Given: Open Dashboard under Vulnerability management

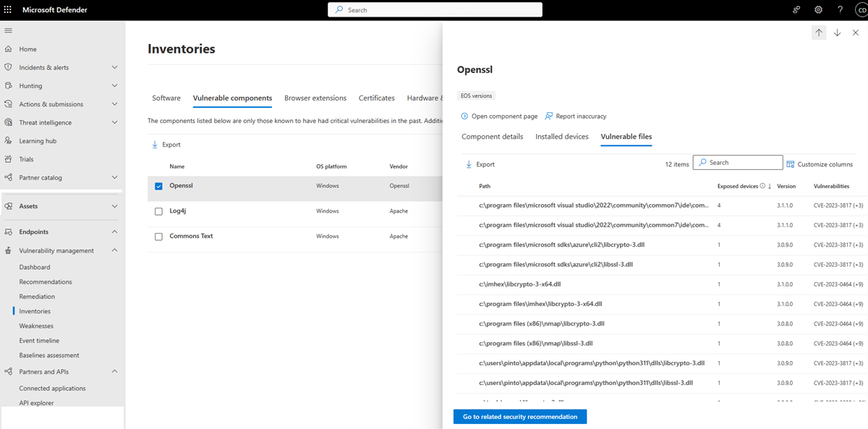Looking at the screenshot, I should [x=35, y=267].
